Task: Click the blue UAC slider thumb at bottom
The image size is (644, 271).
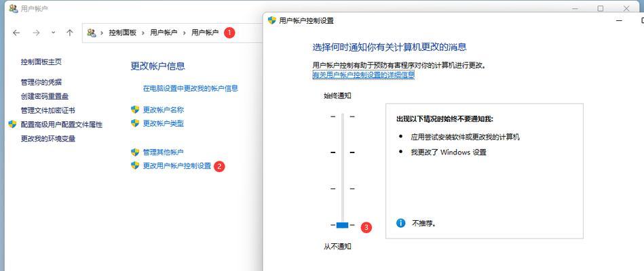Action: pos(342,225)
